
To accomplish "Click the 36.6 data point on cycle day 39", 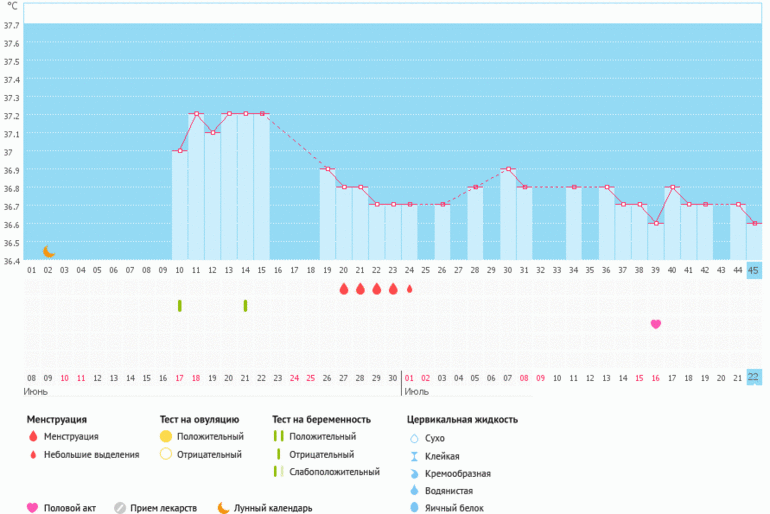I will click(656, 223).
